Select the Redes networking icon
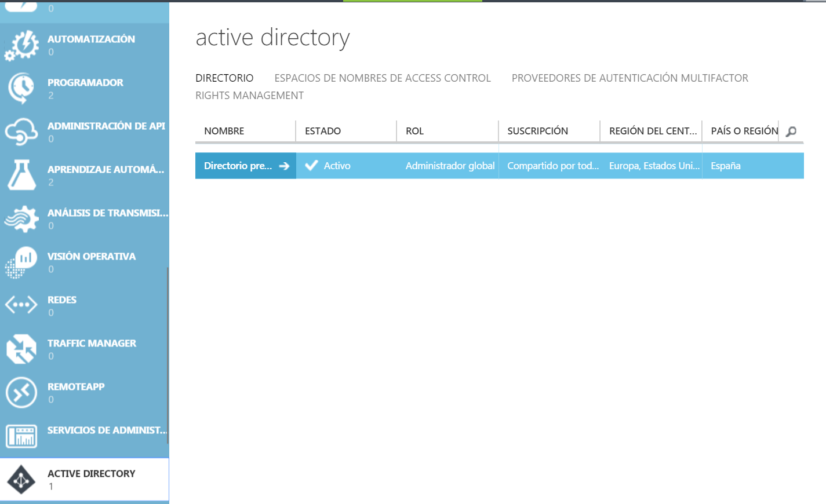The image size is (826, 504). pos(21,305)
